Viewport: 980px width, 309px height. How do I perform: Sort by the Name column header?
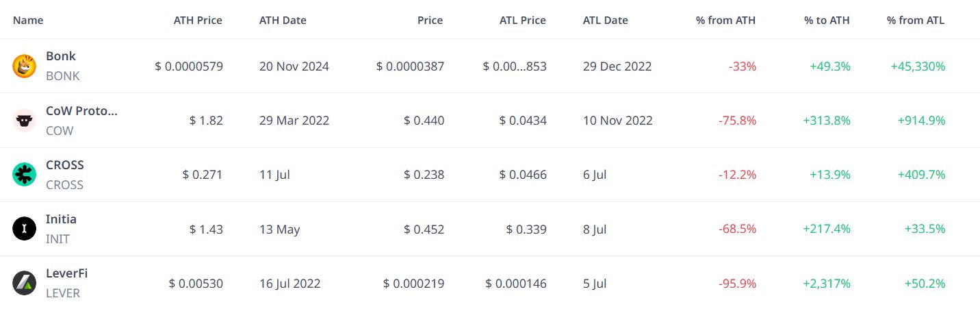[28, 21]
